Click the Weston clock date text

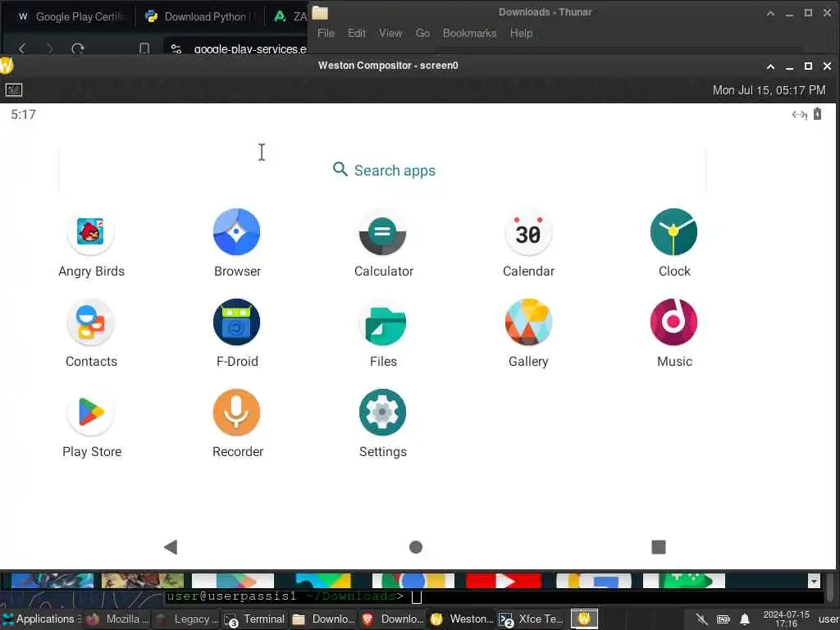(769, 90)
